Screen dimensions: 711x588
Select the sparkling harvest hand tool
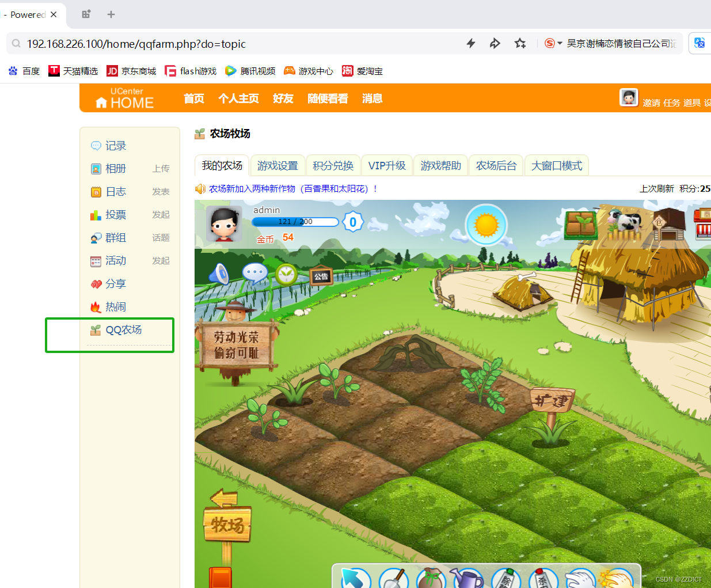point(617,578)
